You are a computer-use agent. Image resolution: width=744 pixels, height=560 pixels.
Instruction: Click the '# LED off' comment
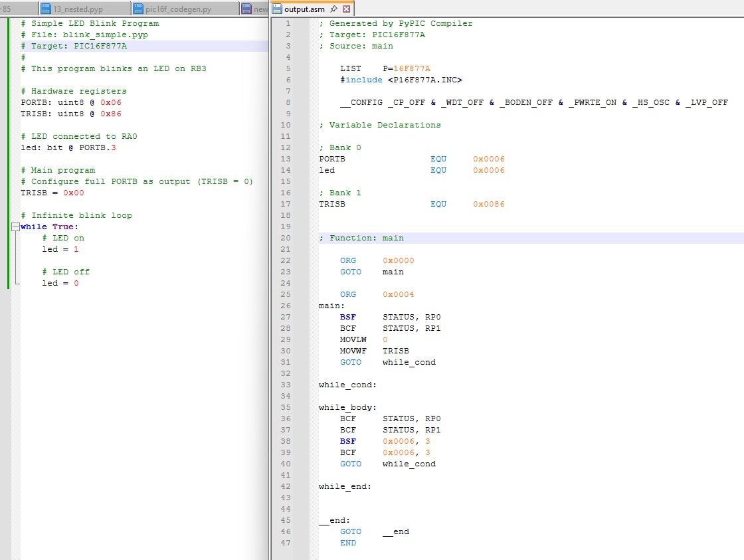(66, 272)
